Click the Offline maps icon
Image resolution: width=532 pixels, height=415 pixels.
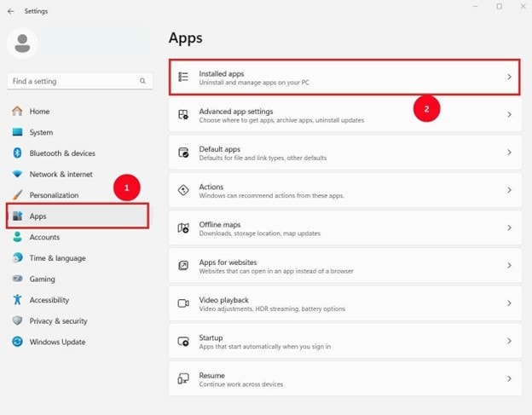(x=183, y=228)
